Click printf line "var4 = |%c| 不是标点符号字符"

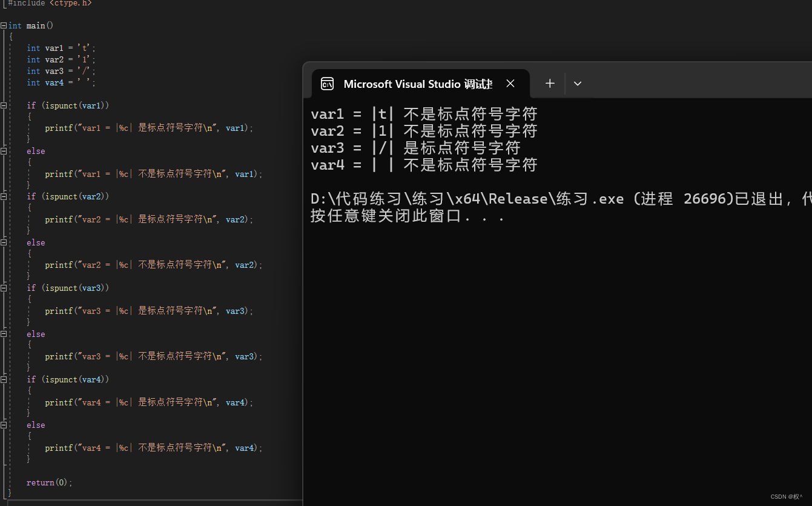point(154,448)
